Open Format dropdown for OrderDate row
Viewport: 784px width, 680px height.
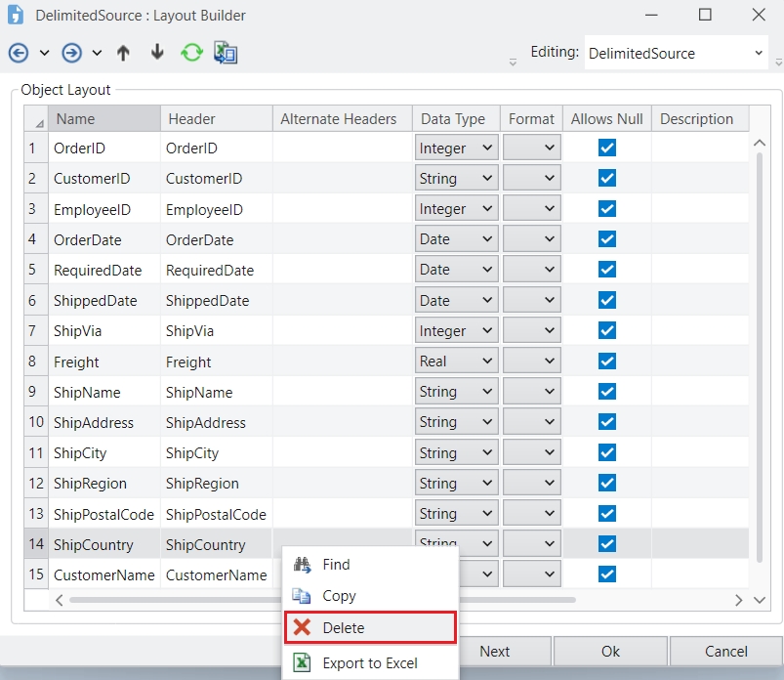pyautogui.click(x=532, y=239)
